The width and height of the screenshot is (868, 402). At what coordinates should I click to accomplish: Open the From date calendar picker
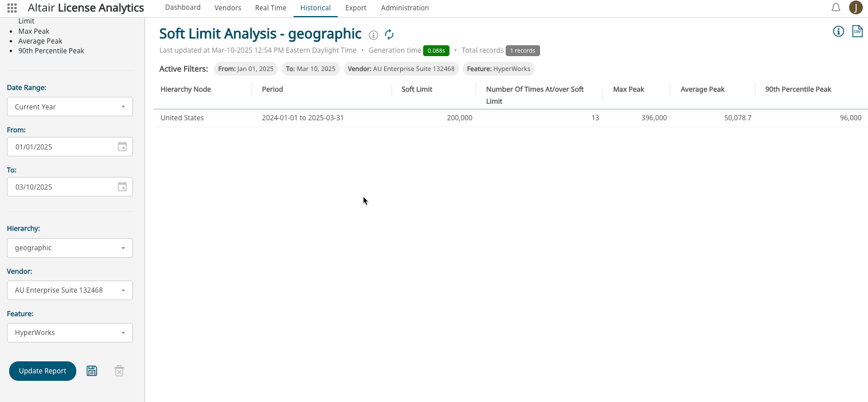click(122, 147)
